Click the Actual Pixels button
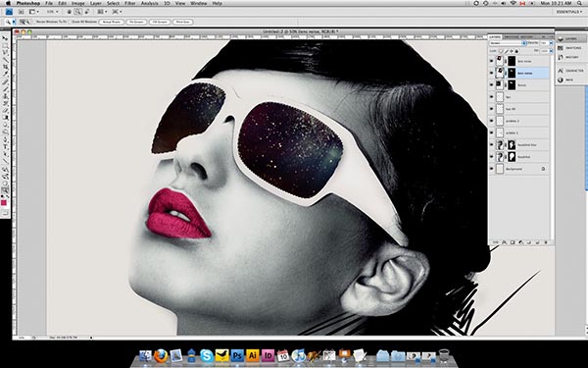Image resolution: width=588 pixels, height=368 pixels. (x=112, y=22)
